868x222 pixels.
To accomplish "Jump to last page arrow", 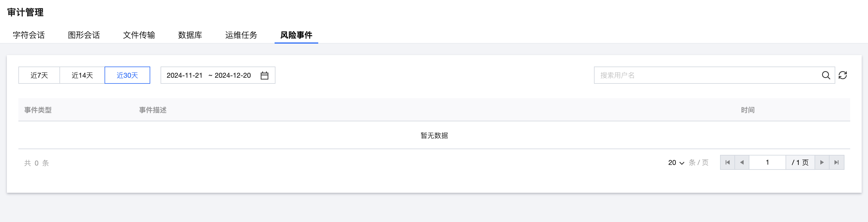I will pyautogui.click(x=836, y=162).
